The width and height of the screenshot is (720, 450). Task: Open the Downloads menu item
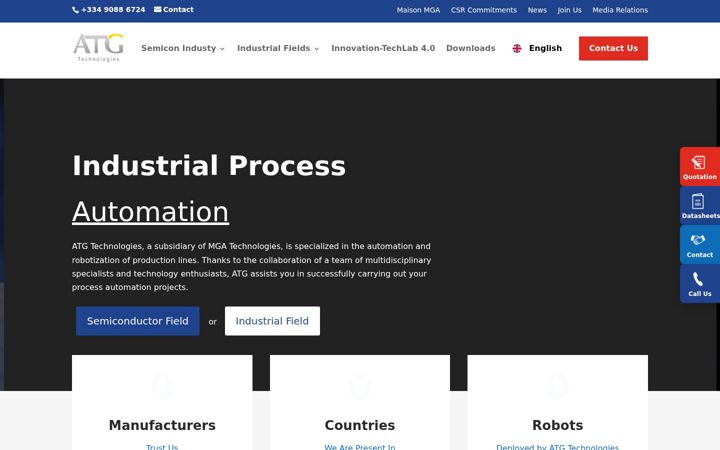(x=471, y=48)
